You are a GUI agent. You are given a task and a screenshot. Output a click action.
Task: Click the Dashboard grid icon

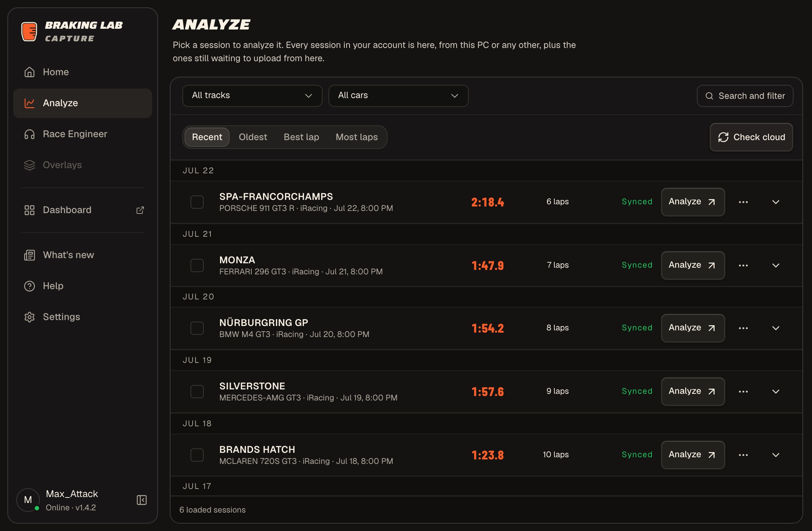pos(30,210)
